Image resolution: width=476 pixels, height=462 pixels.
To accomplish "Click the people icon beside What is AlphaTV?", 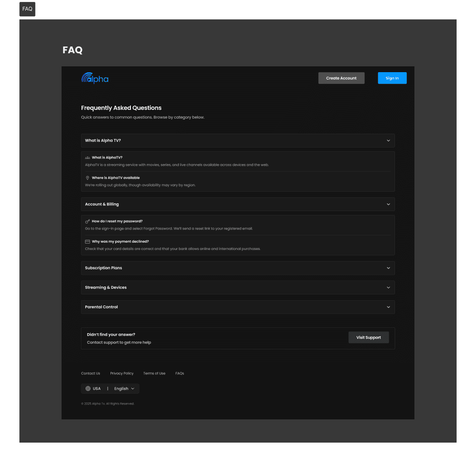I will 87,158.
